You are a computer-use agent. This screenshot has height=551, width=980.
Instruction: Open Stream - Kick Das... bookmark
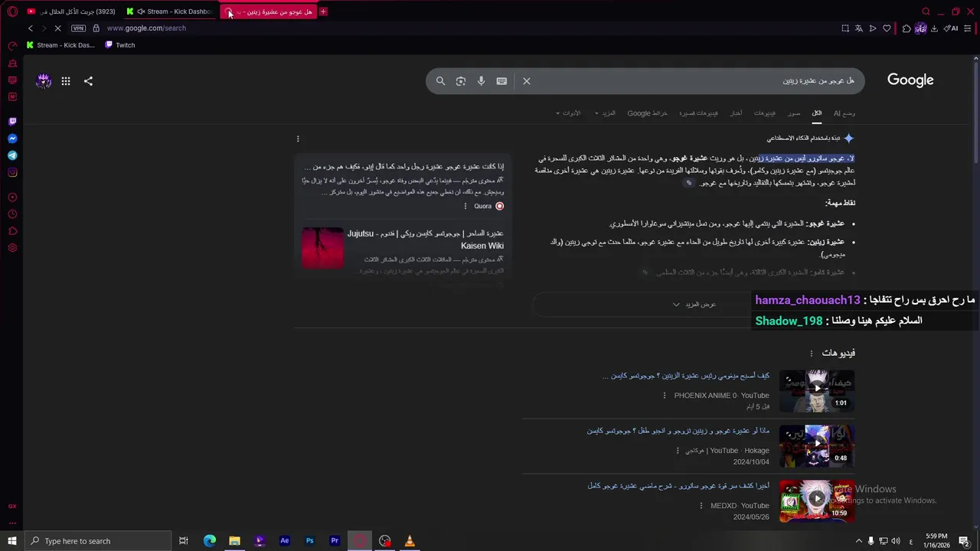(x=60, y=45)
